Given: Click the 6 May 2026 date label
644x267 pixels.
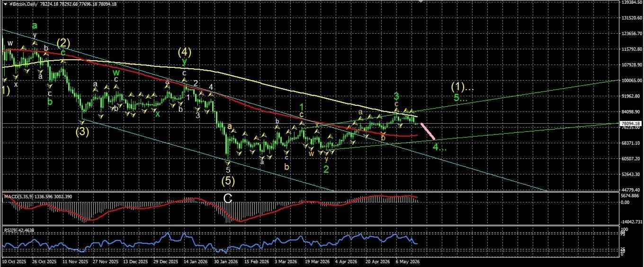Looking at the screenshot, I should (x=407, y=261).
